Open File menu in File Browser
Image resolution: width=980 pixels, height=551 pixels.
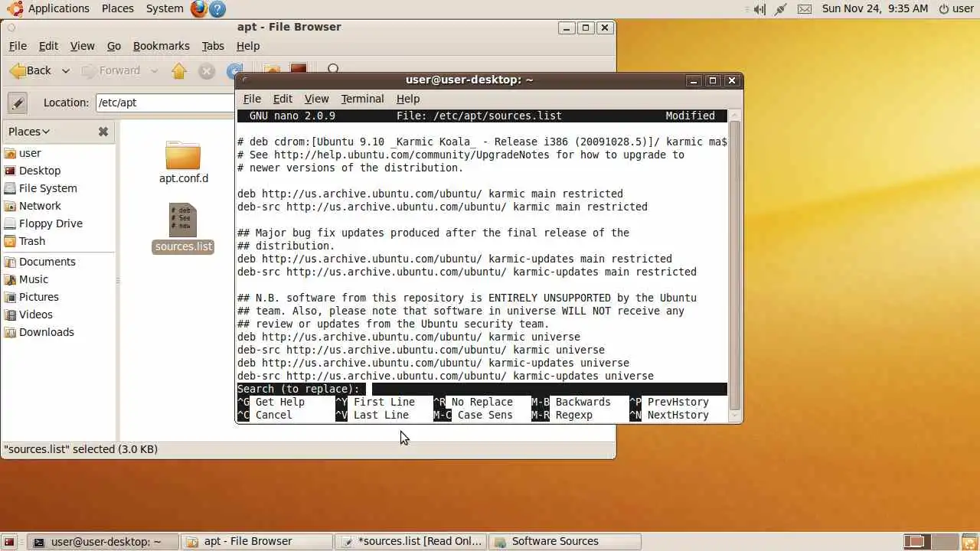(18, 46)
